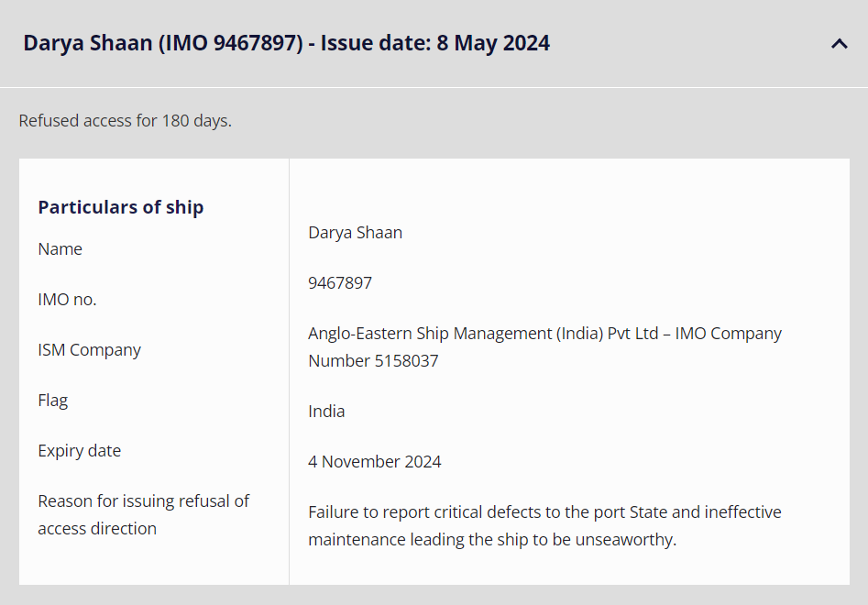
Task: Click the 'Number 5158037' text line
Action: click(x=373, y=361)
